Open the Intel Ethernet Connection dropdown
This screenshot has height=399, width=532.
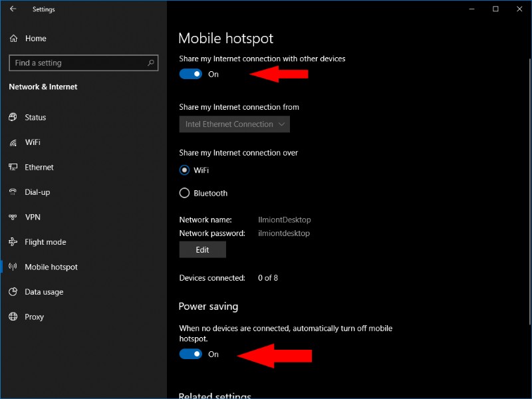(x=234, y=124)
